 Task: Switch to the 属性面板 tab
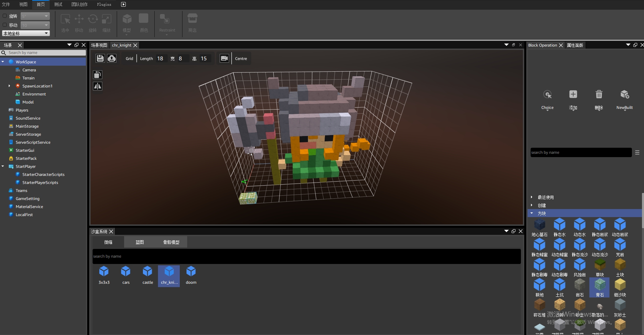(x=575, y=45)
